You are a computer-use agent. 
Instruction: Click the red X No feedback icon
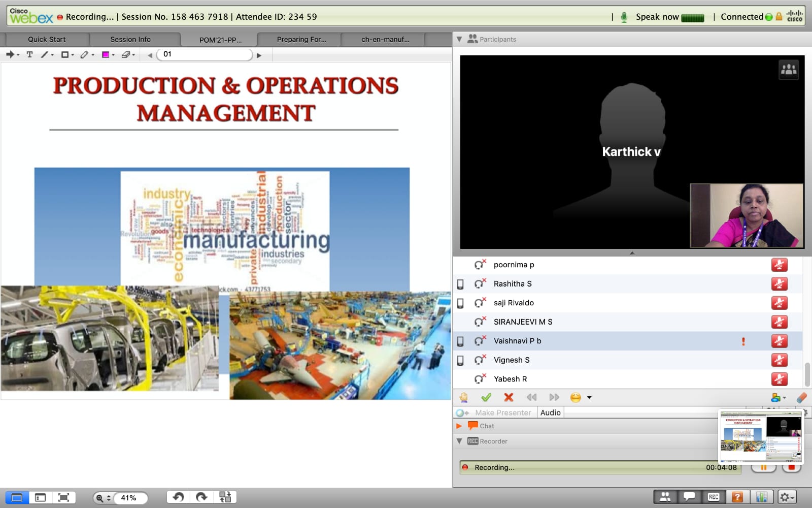click(509, 397)
